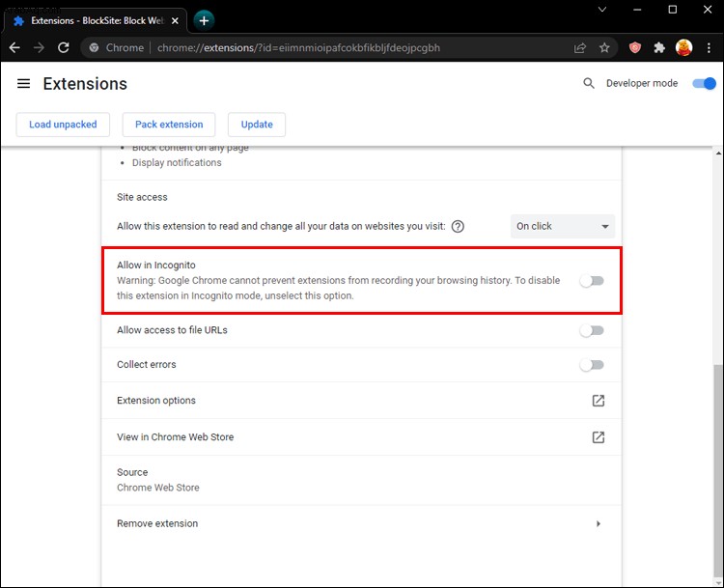This screenshot has width=724, height=588.
Task: Click the Allow in Incognito heading
Action: [156, 266]
